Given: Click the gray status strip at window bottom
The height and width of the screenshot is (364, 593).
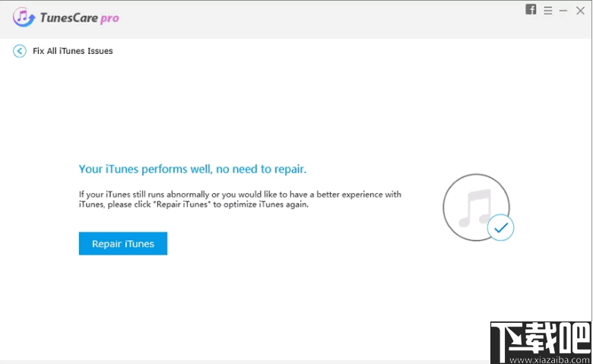Looking at the screenshot, I should pos(228,362).
